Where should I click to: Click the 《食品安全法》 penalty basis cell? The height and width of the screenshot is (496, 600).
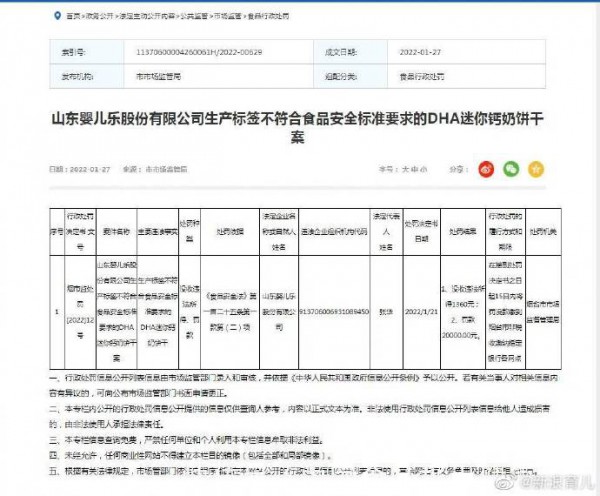[230, 312]
